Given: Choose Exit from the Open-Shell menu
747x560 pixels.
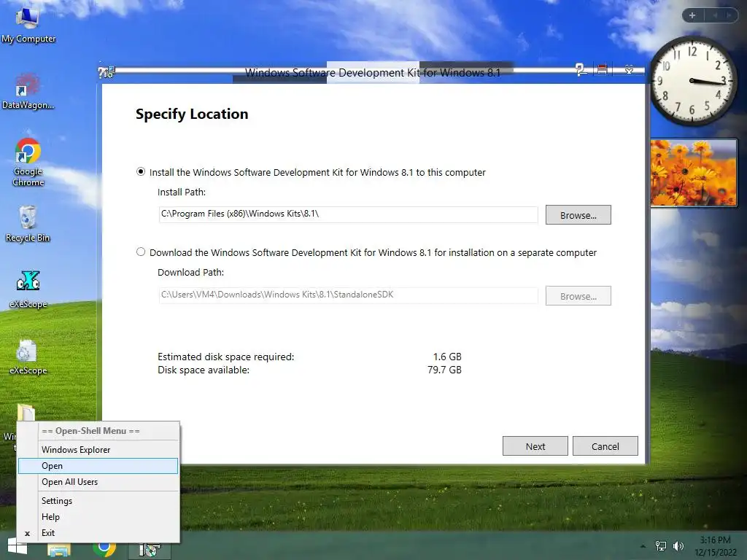Looking at the screenshot, I should click(98, 533).
